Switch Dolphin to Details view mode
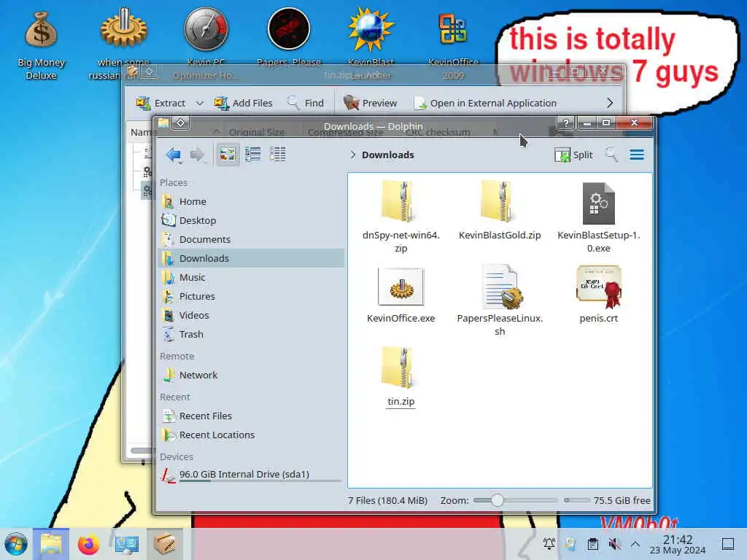This screenshot has height=560, width=747. (277, 155)
